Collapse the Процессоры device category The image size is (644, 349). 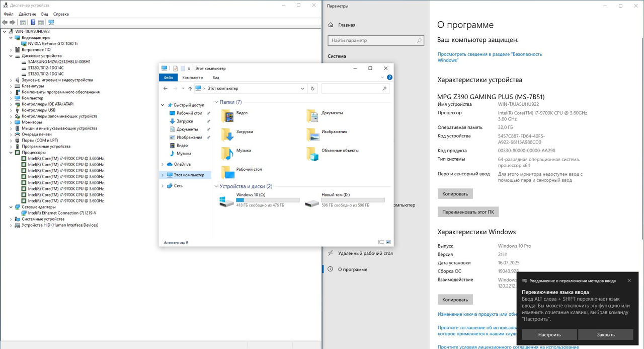coord(12,153)
